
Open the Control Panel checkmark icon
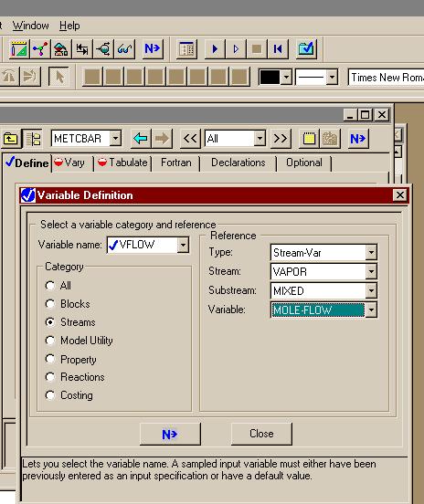pos(306,49)
